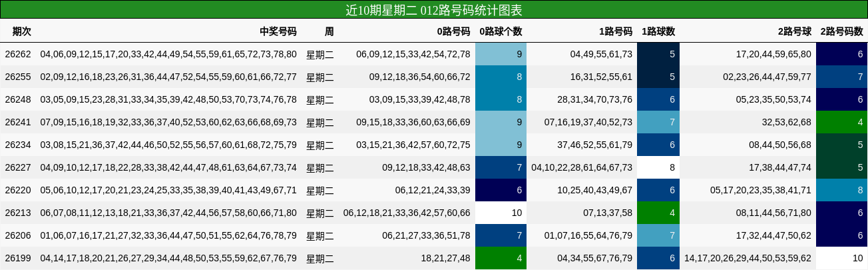The image size is (868, 270).
Task: Click 0路号码 cell 18,21,27,48
Action: [446, 258]
